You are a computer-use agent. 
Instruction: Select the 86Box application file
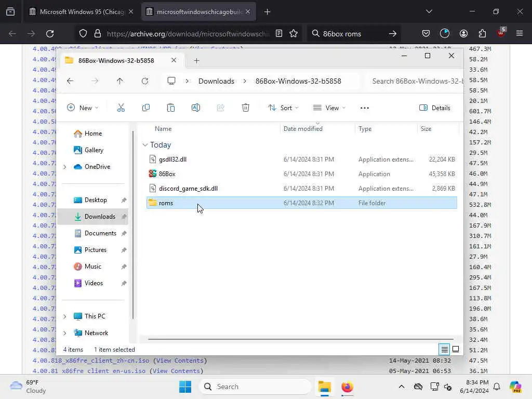point(302,174)
